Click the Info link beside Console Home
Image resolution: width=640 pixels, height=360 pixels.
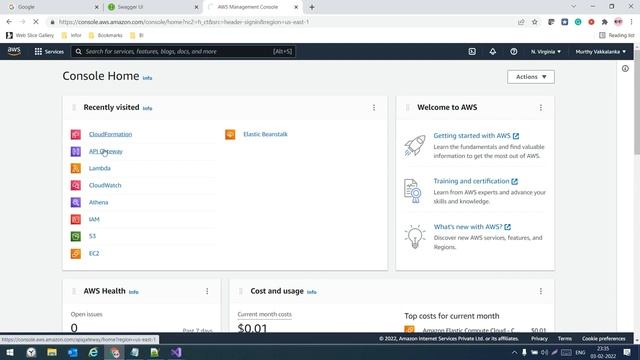[147, 78]
